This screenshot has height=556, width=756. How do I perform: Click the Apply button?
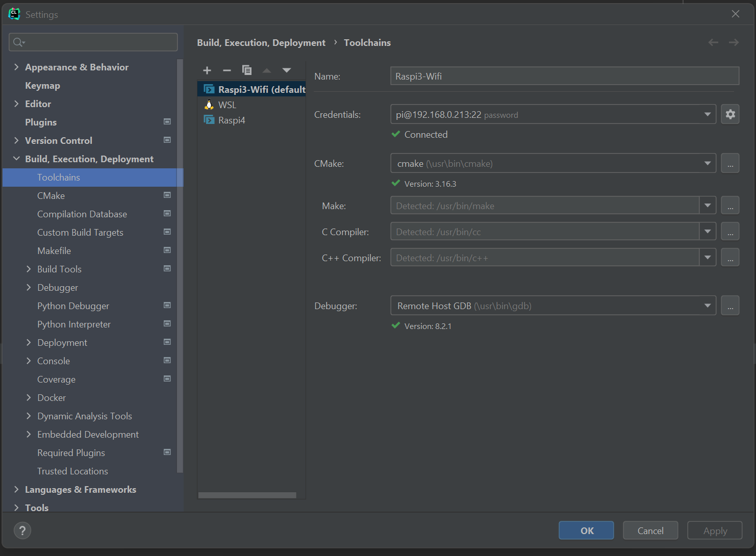click(715, 530)
